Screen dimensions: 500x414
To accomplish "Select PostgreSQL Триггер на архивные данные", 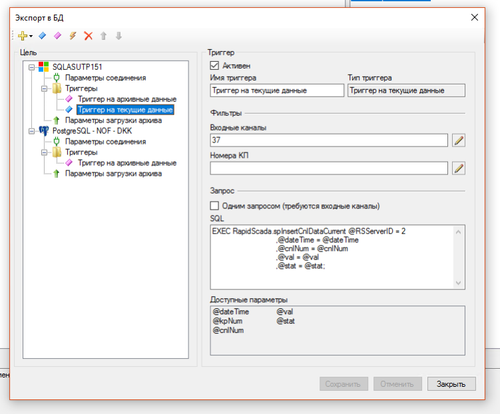I will click(x=127, y=163).
